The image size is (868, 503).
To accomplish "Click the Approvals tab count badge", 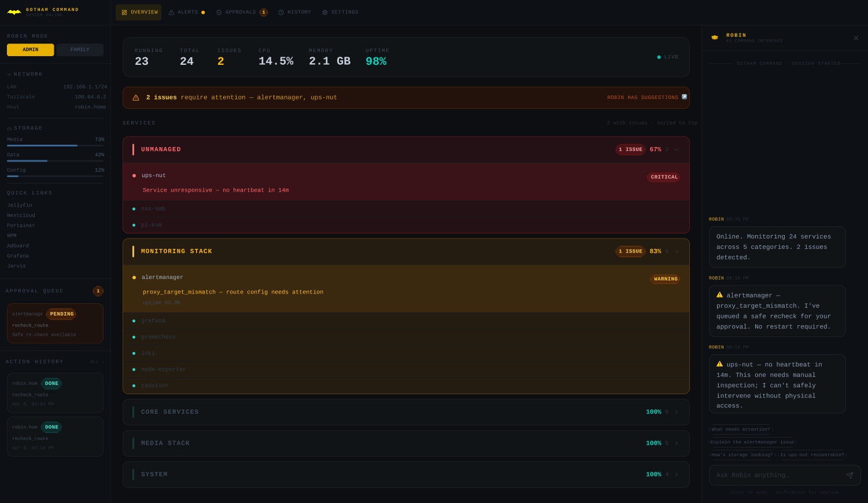I will pos(264,12).
